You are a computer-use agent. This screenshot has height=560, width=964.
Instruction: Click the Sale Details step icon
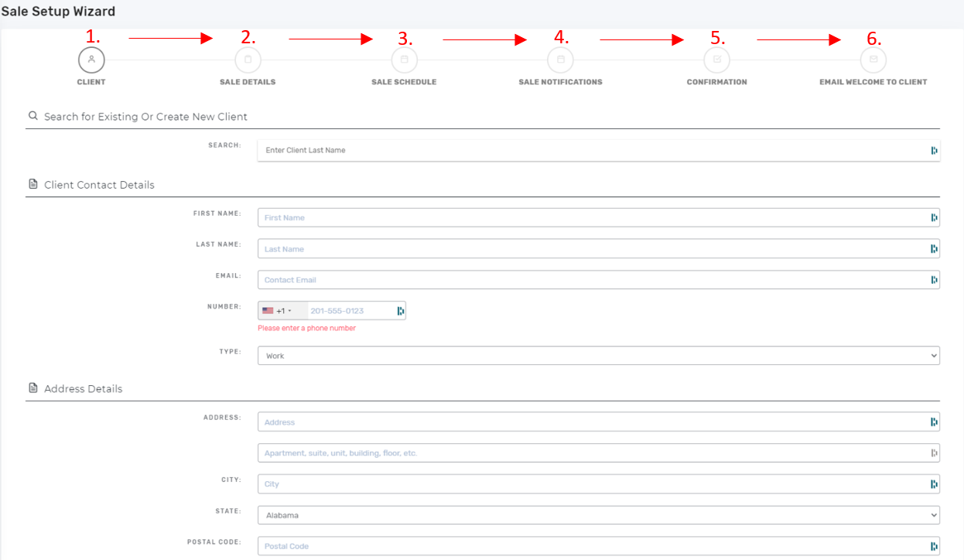(x=248, y=59)
